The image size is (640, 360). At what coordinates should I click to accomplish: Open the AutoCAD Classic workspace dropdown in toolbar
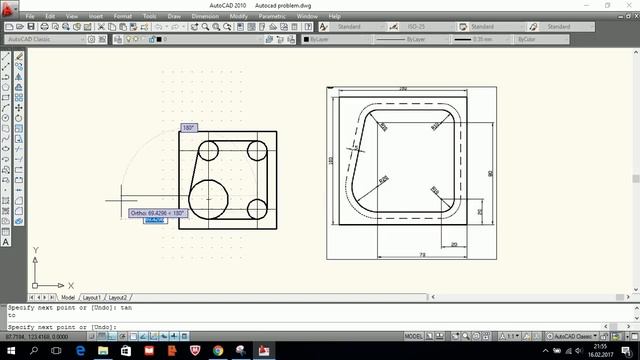click(45, 39)
